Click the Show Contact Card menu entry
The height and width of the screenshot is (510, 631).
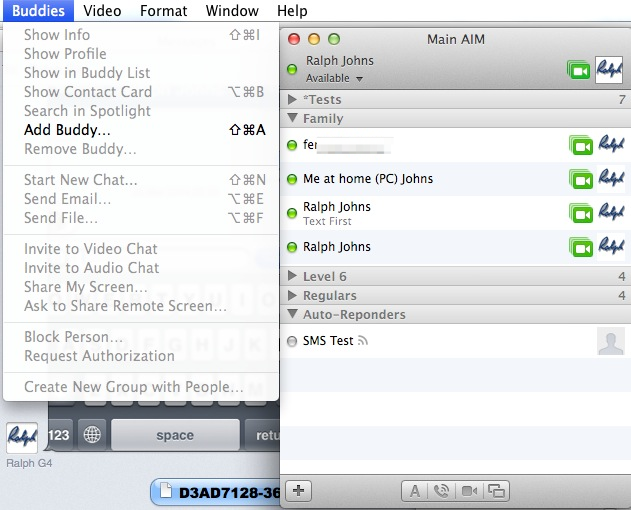(141, 92)
